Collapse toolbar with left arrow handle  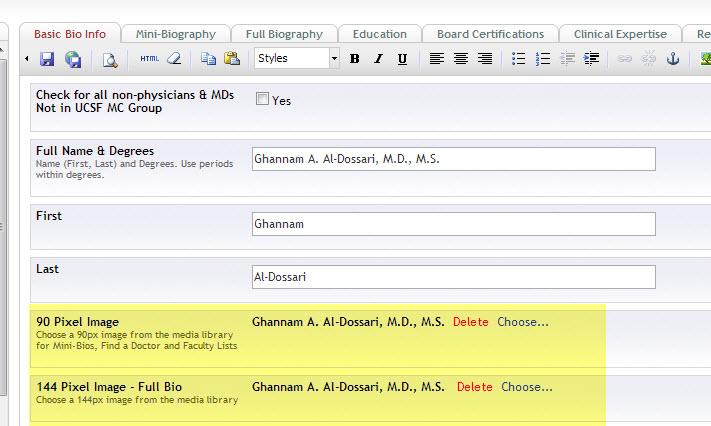tap(27, 59)
